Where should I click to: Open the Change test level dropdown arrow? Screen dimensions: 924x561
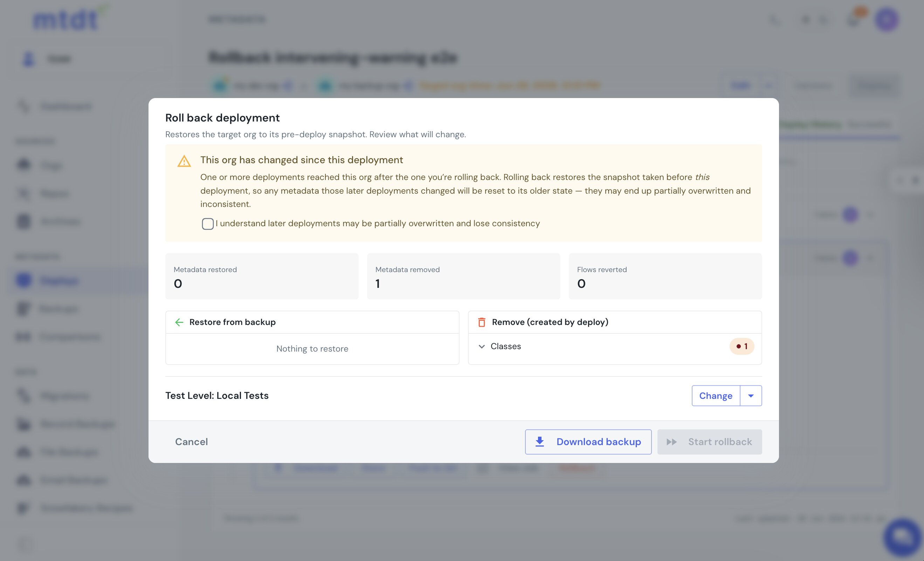click(751, 396)
